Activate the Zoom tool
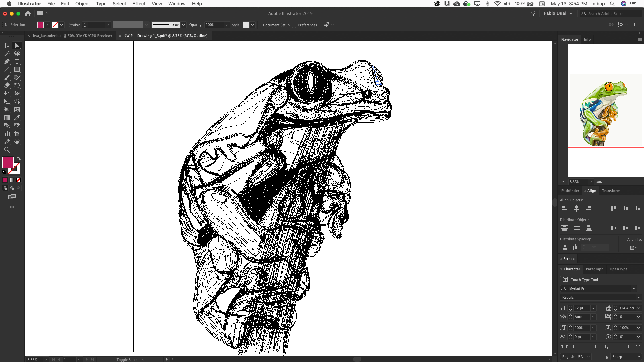The image size is (644, 362). 7,150
